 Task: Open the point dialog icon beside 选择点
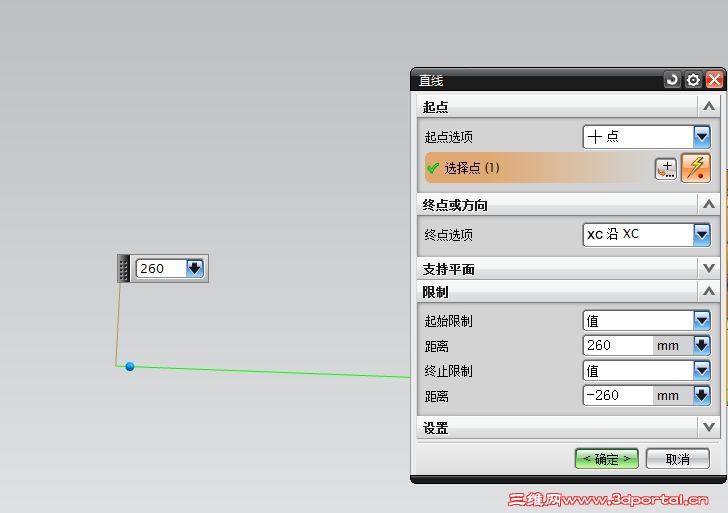pyautogui.click(x=665, y=169)
